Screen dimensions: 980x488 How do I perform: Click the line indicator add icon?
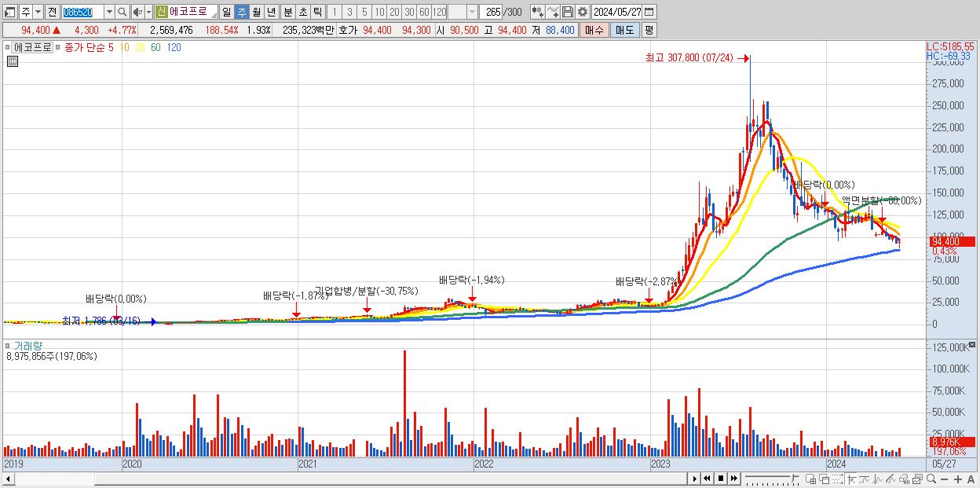[553, 12]
